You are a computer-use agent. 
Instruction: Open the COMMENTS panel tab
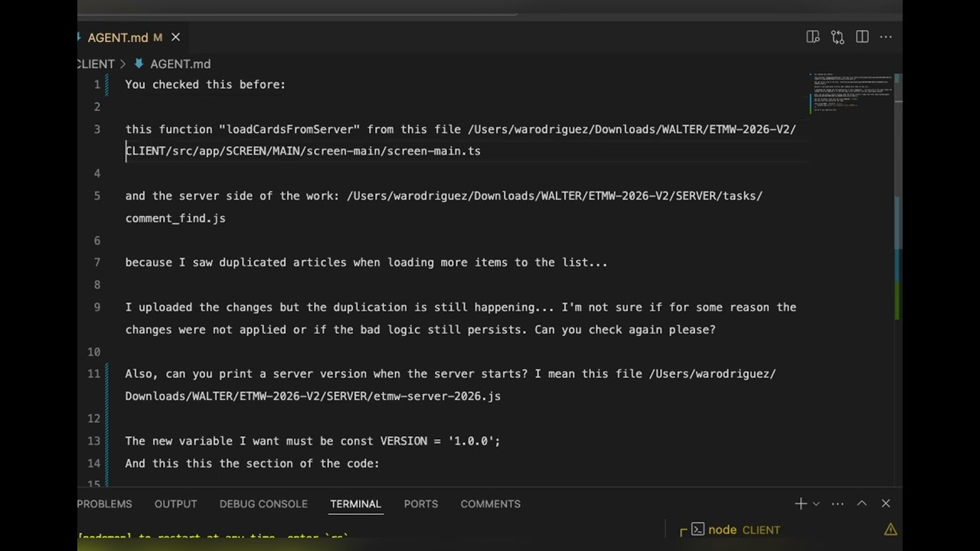(490, 504)
